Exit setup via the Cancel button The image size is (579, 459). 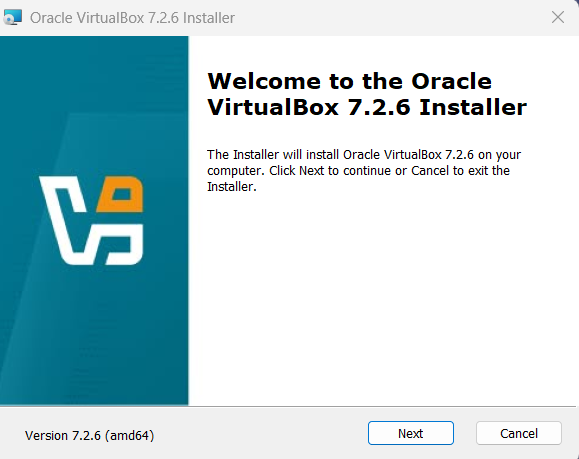click(519, 433)
